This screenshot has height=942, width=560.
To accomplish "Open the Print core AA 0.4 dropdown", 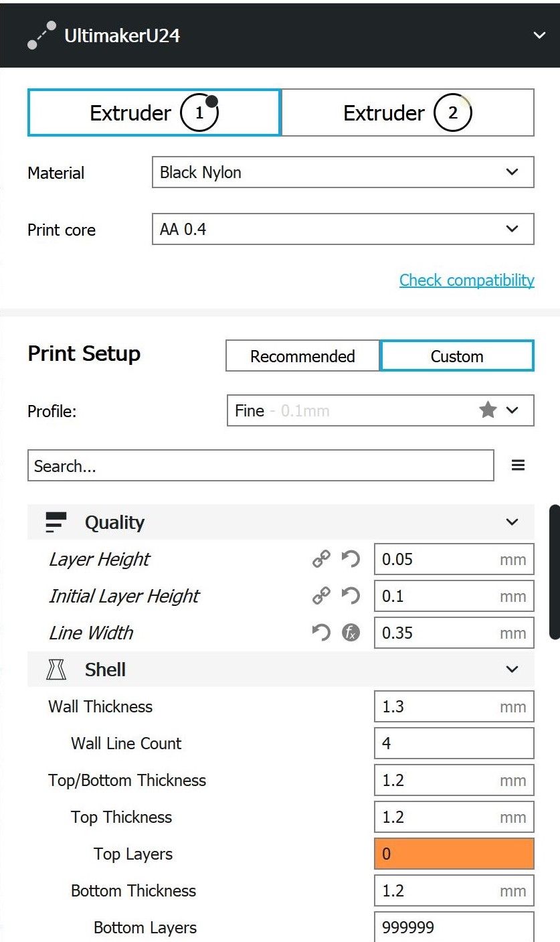I will click(x=343, y=230).
